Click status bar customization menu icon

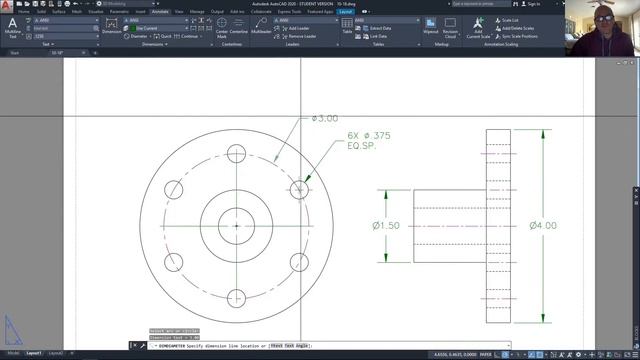click(635, 355)
